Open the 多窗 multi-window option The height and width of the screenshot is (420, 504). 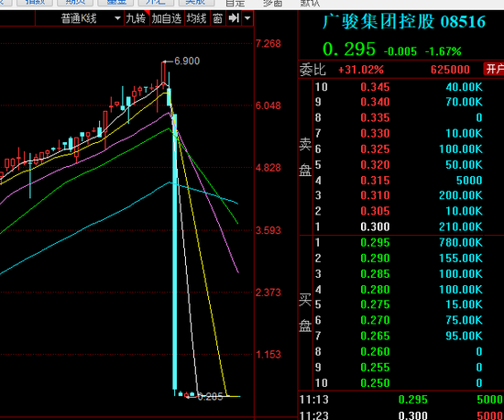point(272,4)
